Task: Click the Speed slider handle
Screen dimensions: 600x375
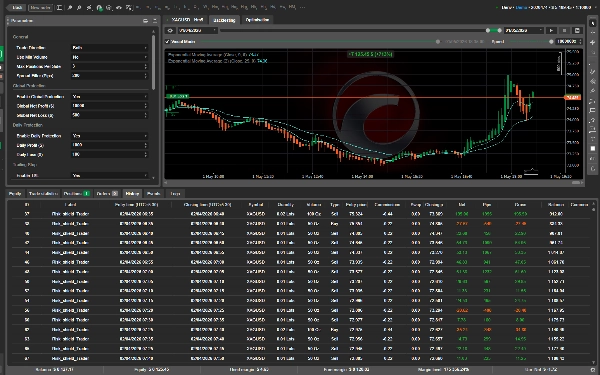Action: (x=551, y=41)
